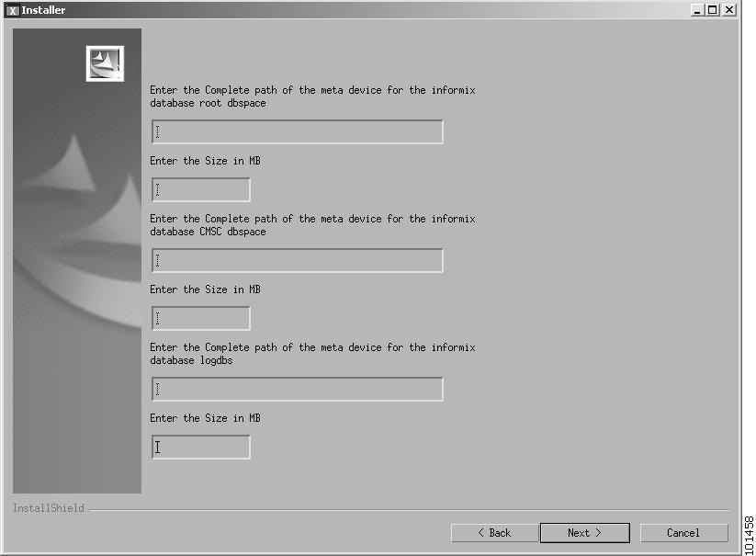
Task: Click the logdbs path input field
Action: [297, 389]
